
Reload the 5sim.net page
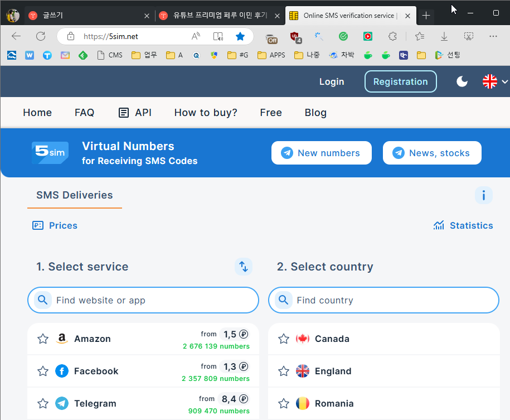[41, 36]
